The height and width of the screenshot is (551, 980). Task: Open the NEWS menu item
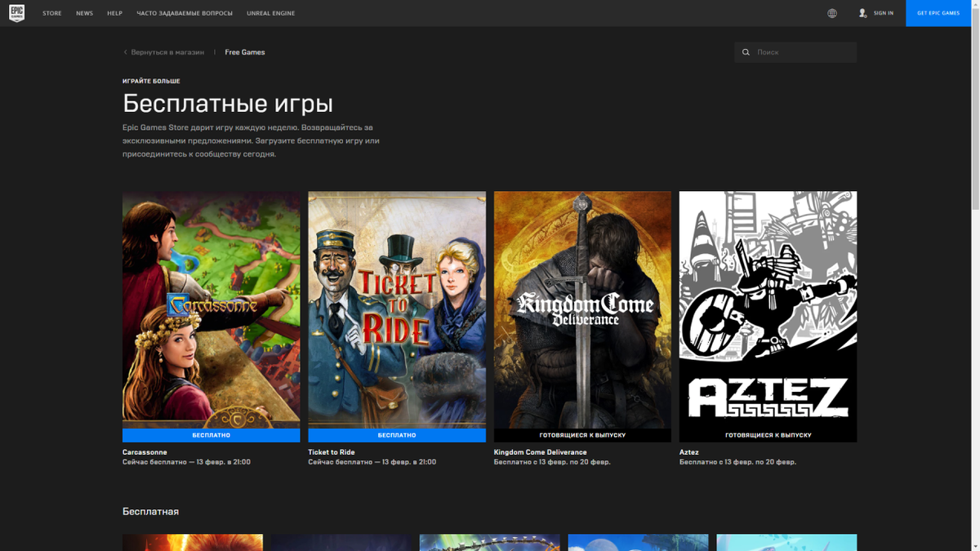pyautogui.click(x=84, y=13)
